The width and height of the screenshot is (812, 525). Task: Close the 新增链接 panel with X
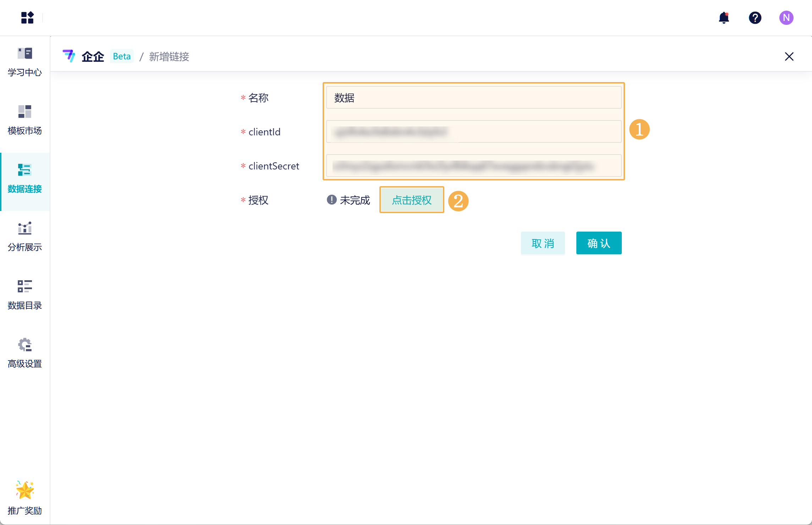click(x=789, y=56)
